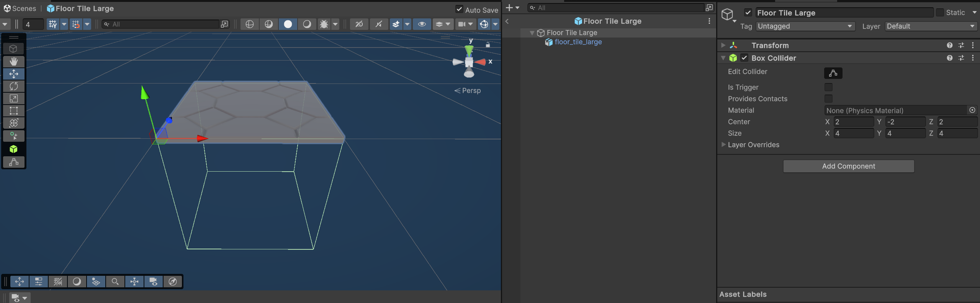Select shaded wireframe draw mode icon
Viewport: 980px width, 303px height.
269,24
